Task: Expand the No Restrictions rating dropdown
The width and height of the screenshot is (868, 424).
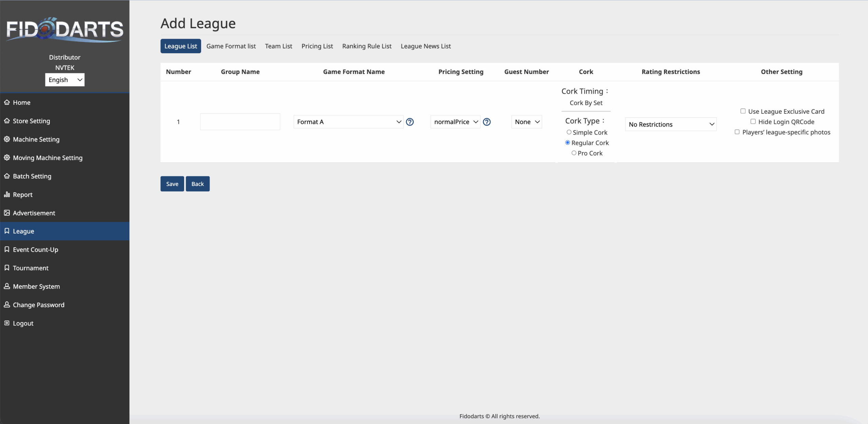Action: click(670, 124)
